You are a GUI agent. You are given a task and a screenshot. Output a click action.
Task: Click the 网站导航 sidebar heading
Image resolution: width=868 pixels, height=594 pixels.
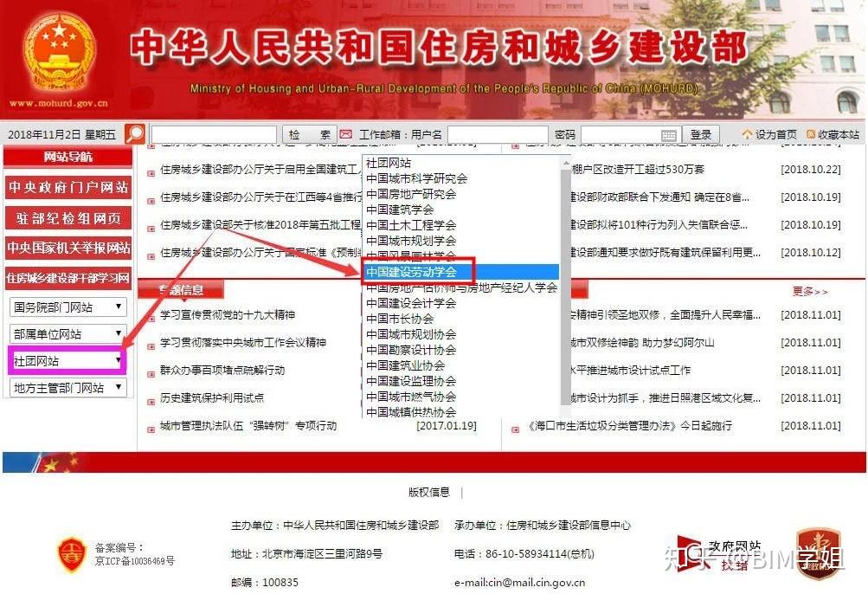68,157
